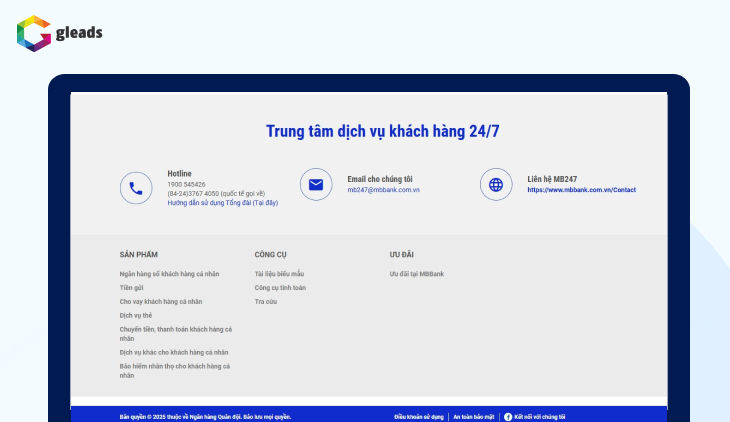This screenshot has width=730, height=422.
Task: Open Cho vay khách hàng cá nhân
Action: coord(160,301)
